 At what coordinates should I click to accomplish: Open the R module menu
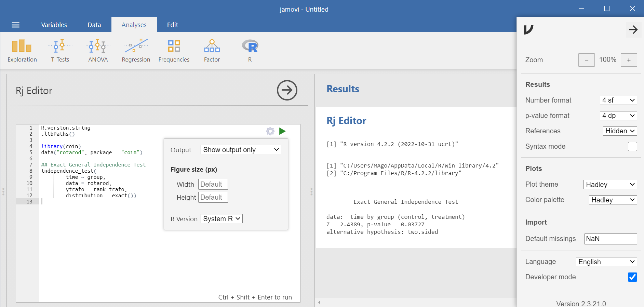click(x=250, y=51)
